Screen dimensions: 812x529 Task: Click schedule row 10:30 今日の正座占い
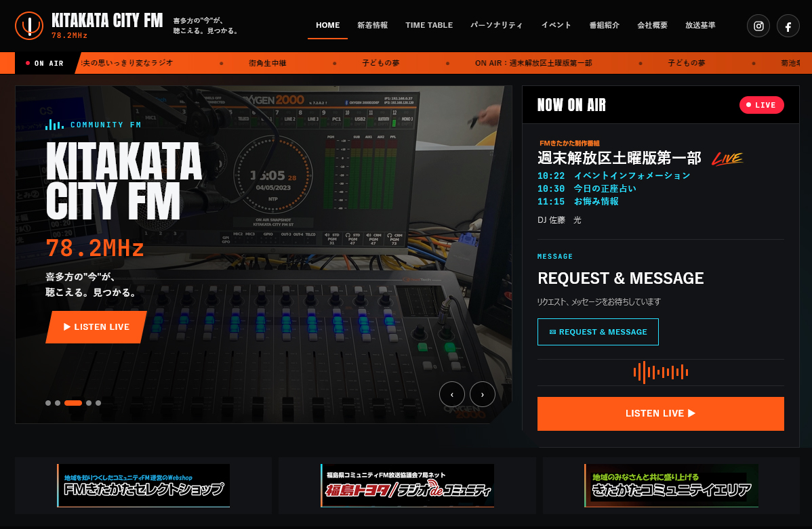coord(587,189)
